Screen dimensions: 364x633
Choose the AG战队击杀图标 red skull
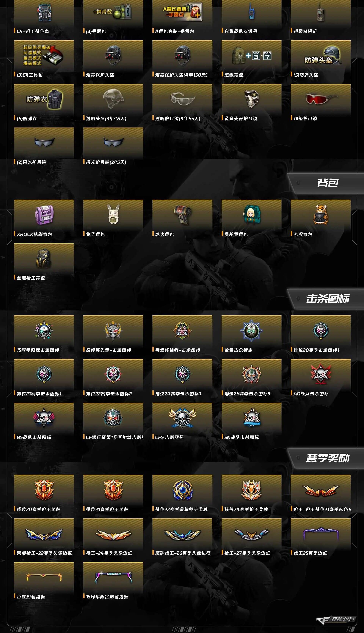click(321, 374)
